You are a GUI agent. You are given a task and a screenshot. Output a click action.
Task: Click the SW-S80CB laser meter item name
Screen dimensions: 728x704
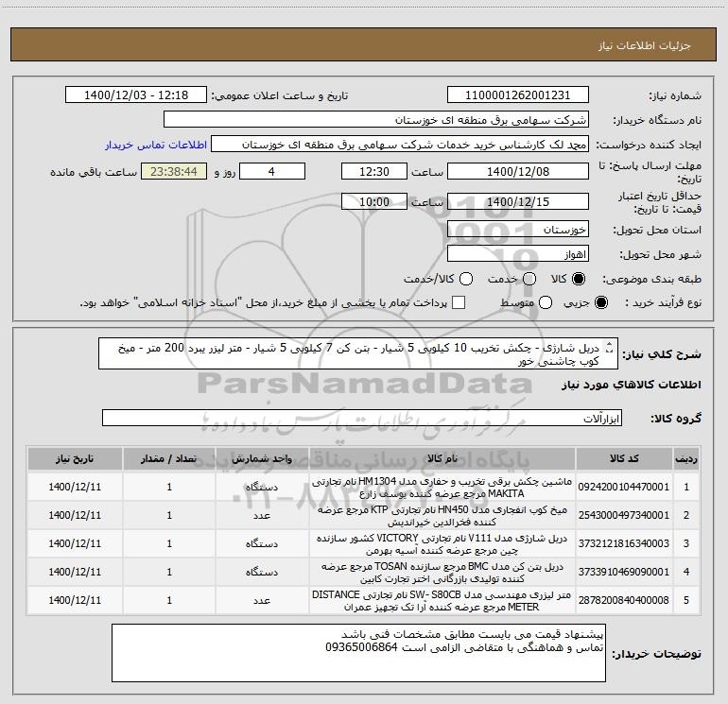tap(442, 600)
